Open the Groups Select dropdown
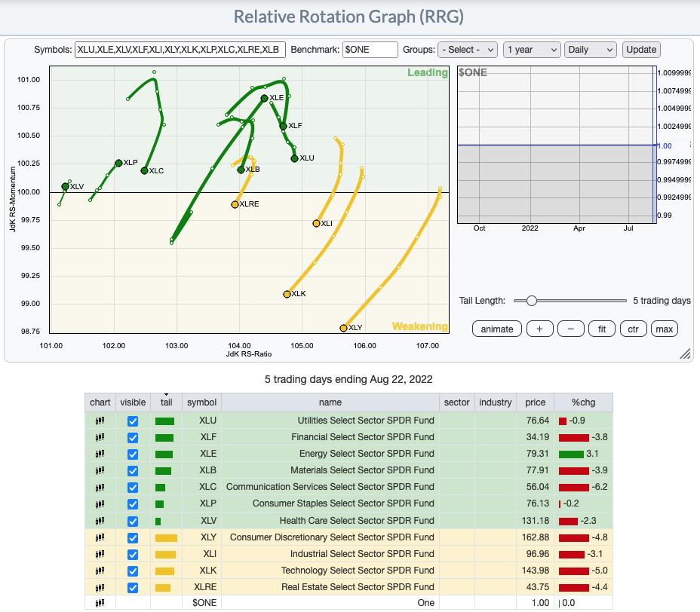Viewport: 700px width, 612px height. click(468, 50)
